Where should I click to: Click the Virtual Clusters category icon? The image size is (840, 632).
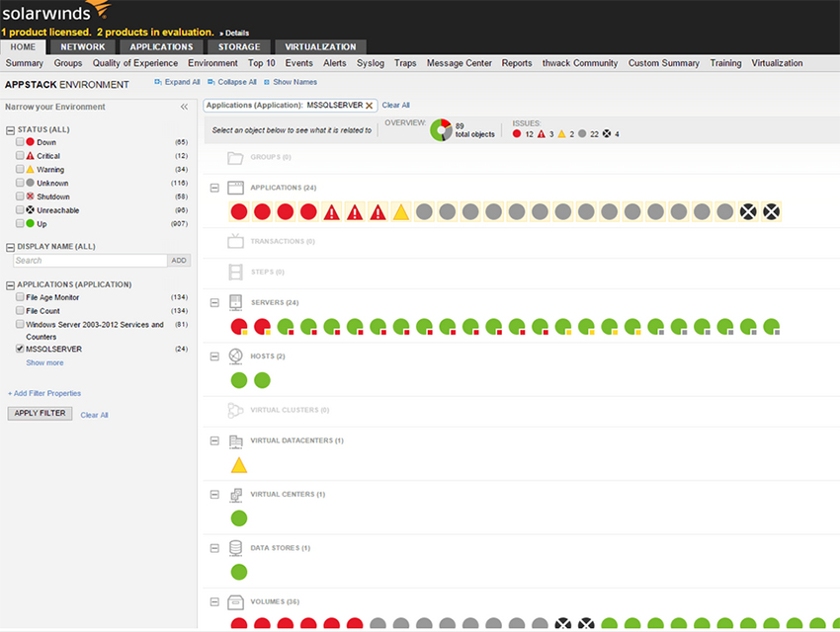click(236, 410)
